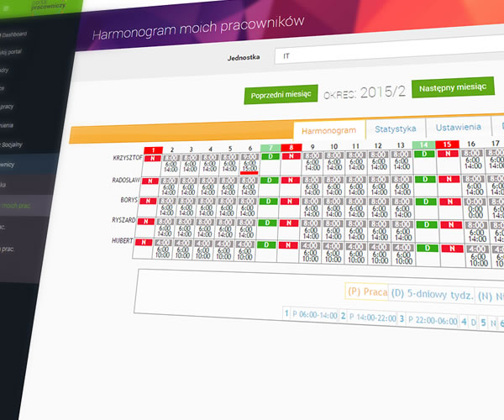The height and width of the screenshot is (420, 504).
Task: Select shift 3 P 22:00-06:00
Action: click(x=428, y=320)
